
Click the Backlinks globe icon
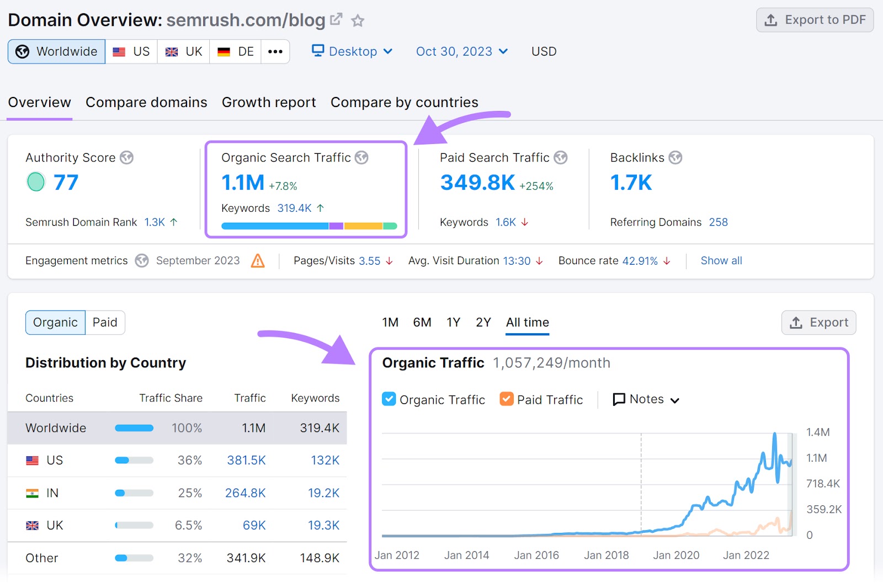pos(675,158)
